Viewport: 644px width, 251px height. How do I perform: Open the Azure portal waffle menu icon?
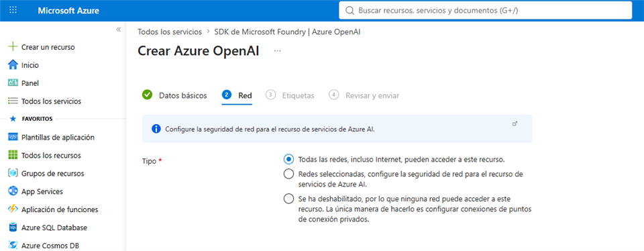13,10
